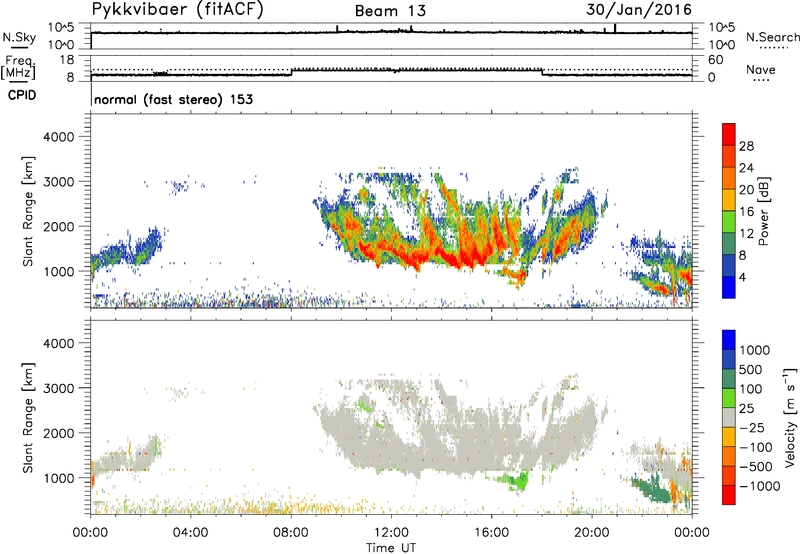Click '4000' on power panel range axis
This screenshot has width=800, height=554.
point(59,137)
